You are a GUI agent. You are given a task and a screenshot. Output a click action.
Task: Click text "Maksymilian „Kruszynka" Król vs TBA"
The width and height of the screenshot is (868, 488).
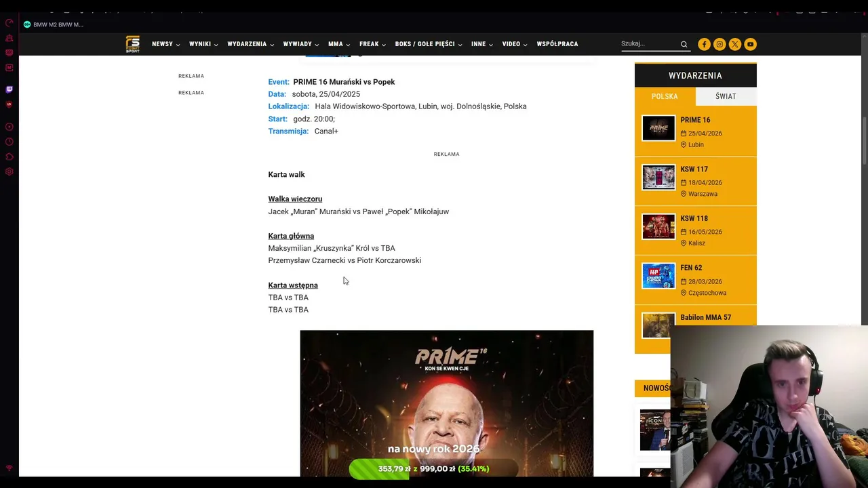[x=332, y=248]
